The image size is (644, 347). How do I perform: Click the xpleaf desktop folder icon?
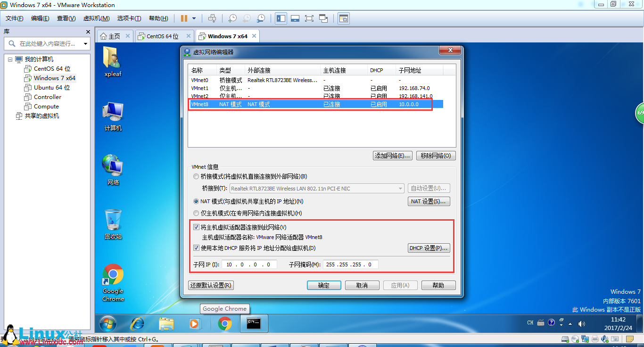click(113, 62)
